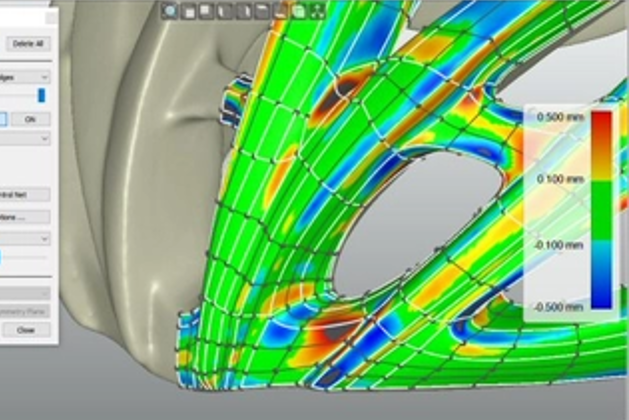629x420 pixels.
Task: Click the view icon right of the magnifier
Action: (x=187, y=11)
